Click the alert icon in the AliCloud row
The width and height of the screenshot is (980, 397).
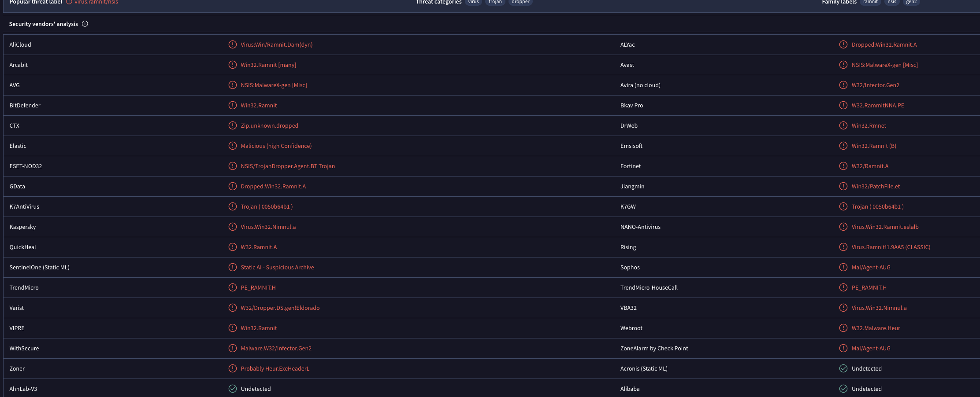(233, 44)
